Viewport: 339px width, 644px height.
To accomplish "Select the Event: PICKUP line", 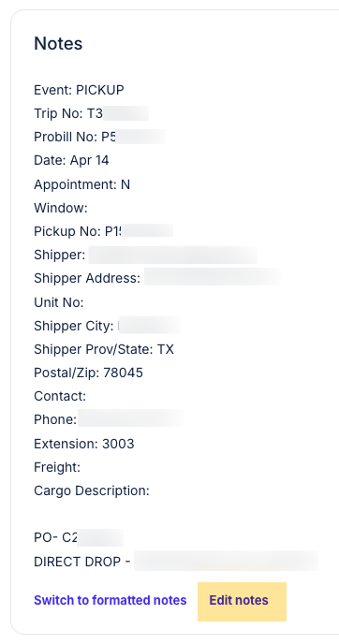I will click(x=79, y=90).
